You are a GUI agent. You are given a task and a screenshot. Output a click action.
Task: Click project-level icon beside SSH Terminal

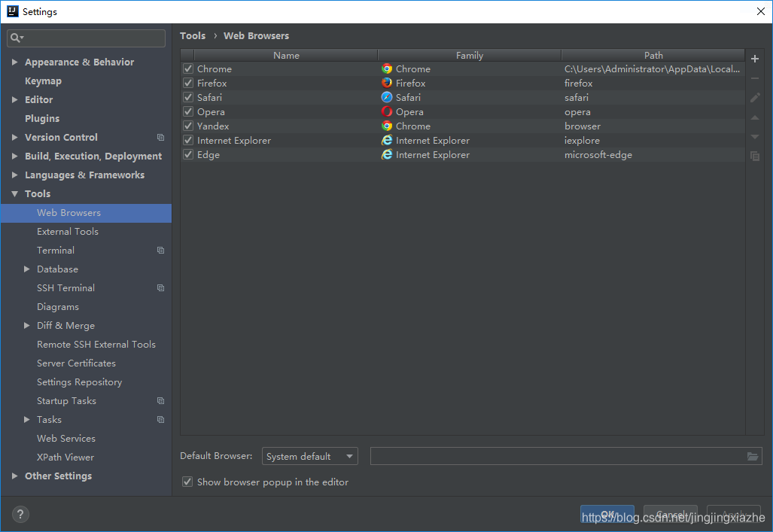(161, 288)
